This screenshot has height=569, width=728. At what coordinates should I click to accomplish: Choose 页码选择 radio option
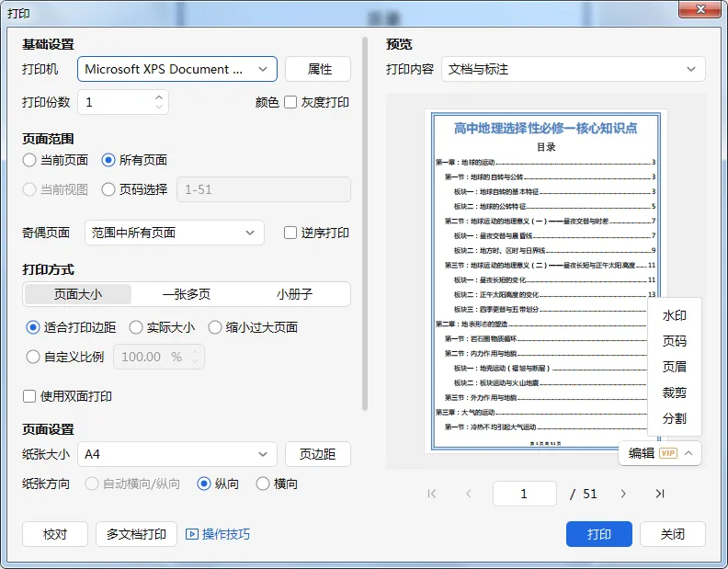point(108,189)
